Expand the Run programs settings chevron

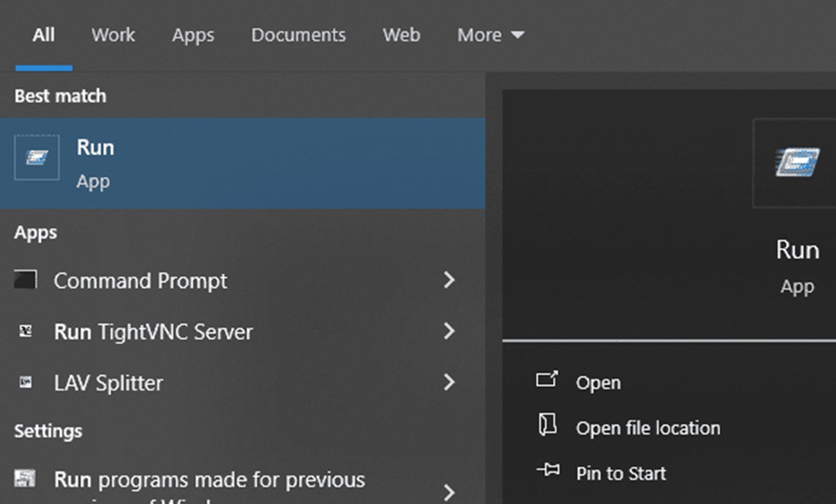point(449,491)
